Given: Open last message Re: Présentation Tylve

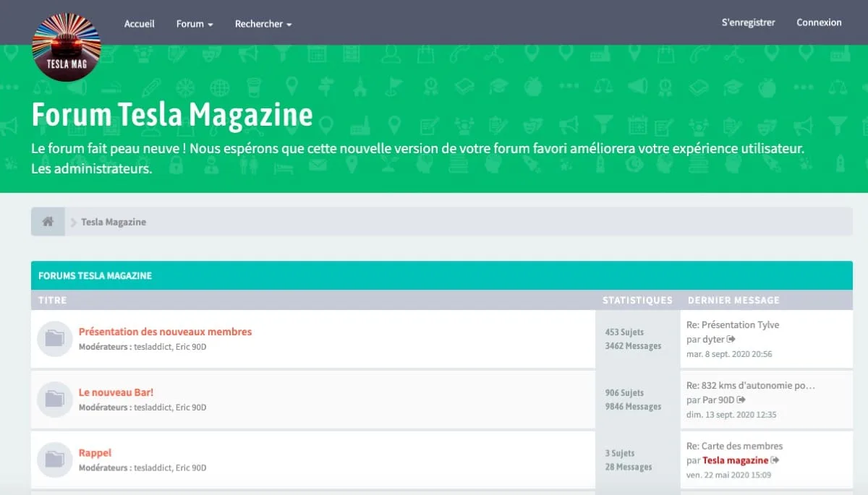Looking at the screenshot, I should pos(733,325).
